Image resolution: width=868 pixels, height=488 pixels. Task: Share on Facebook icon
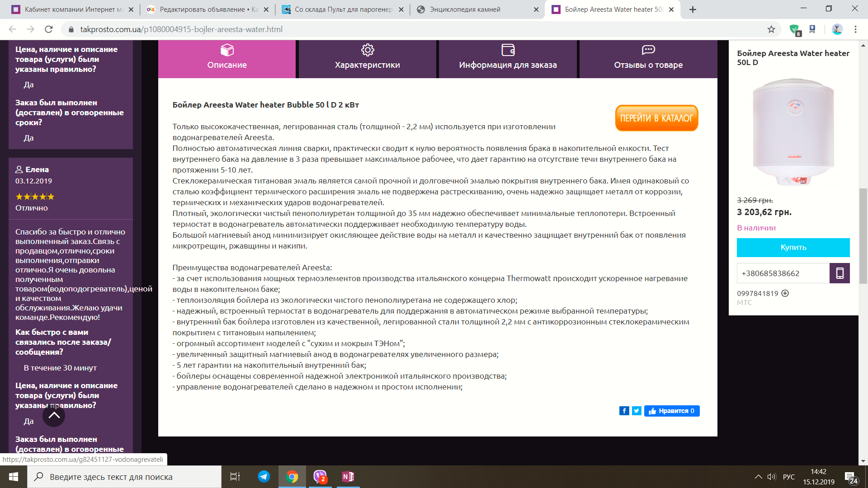coord(624,411)
